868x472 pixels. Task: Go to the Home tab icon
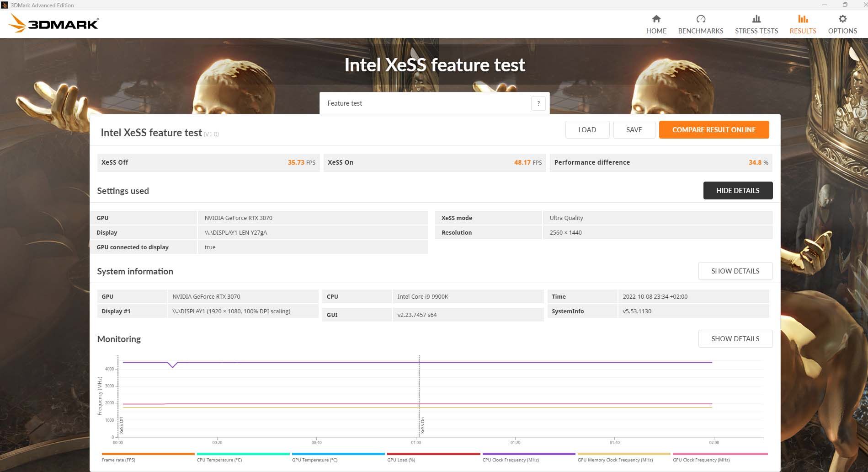coord(656,19)
